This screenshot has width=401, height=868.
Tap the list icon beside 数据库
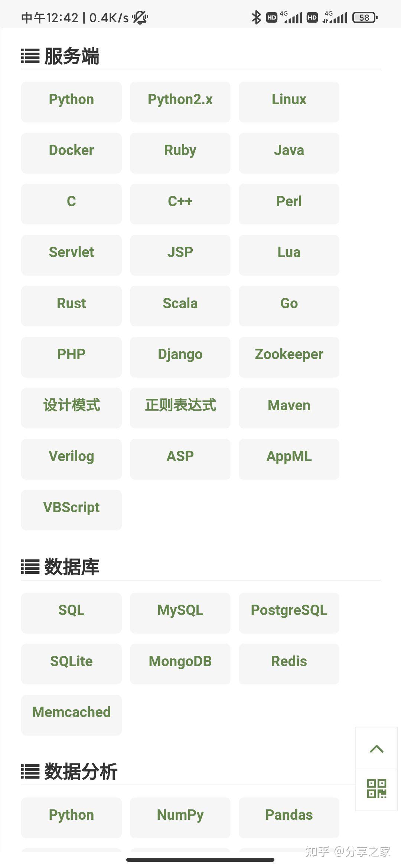(30, 567)
